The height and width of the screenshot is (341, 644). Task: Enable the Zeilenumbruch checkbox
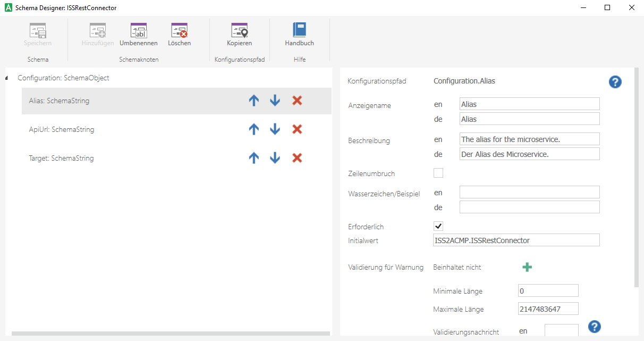pos(438,173)
